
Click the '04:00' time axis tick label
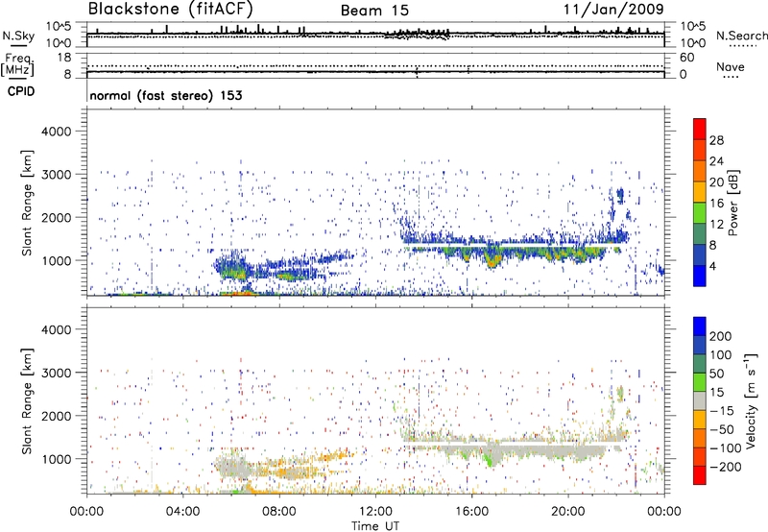pyautogui.click(x=182, y=512)
